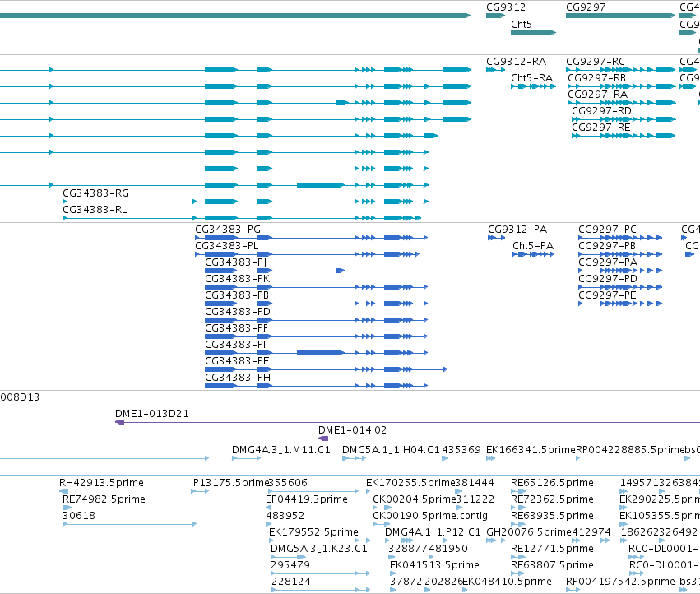This screenshot has width=700, height=594.
Task: Open the CG34383-PJ protein label
Action: 236,262
